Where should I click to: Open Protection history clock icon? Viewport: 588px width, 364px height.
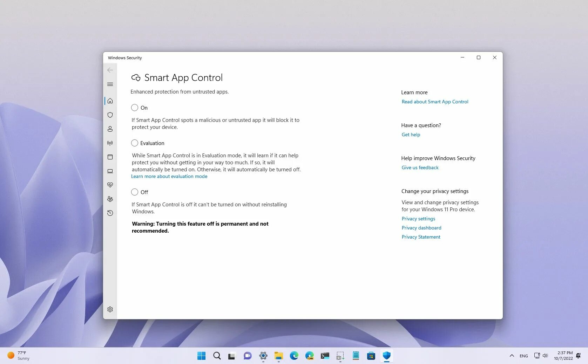click(110, 213)
